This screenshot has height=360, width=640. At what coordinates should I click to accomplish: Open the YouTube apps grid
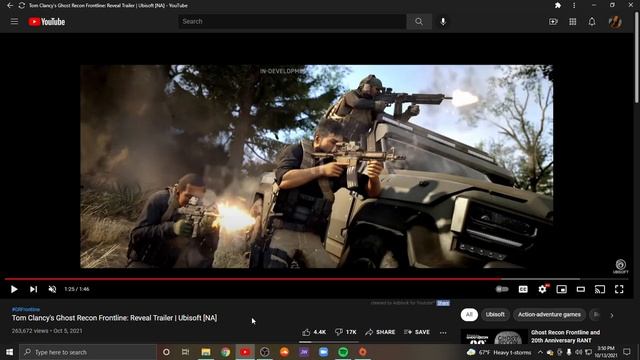(573, 22)
